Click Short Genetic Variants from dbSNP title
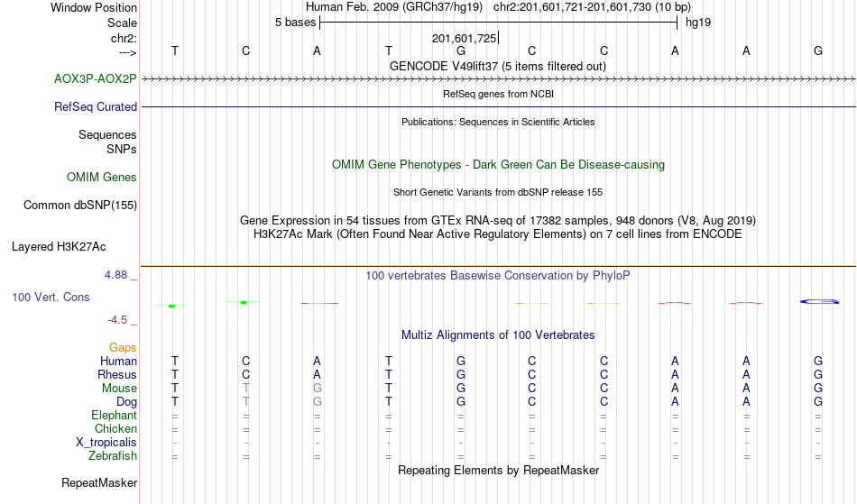The height and width of the screenshot is (504, 857). [x=498, y=192]
